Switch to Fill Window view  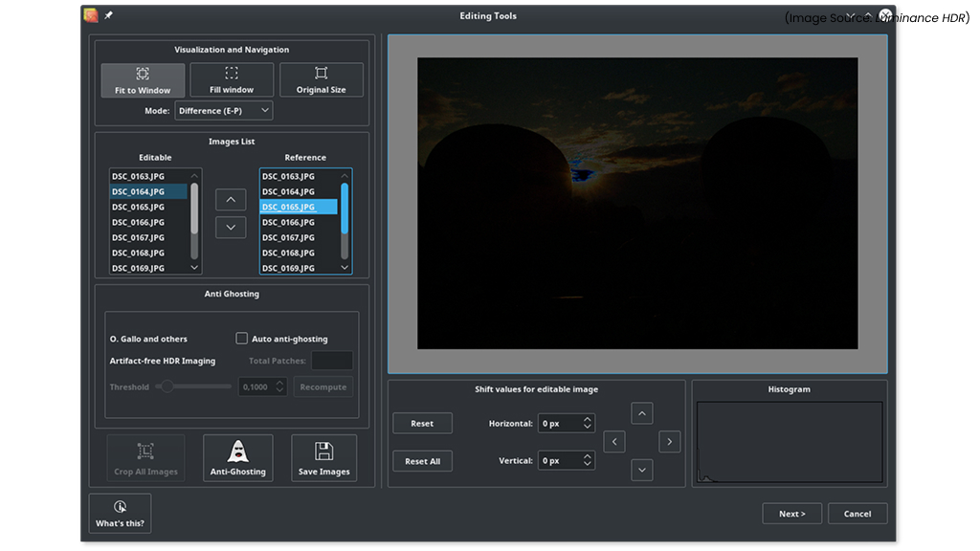(231, 79)
